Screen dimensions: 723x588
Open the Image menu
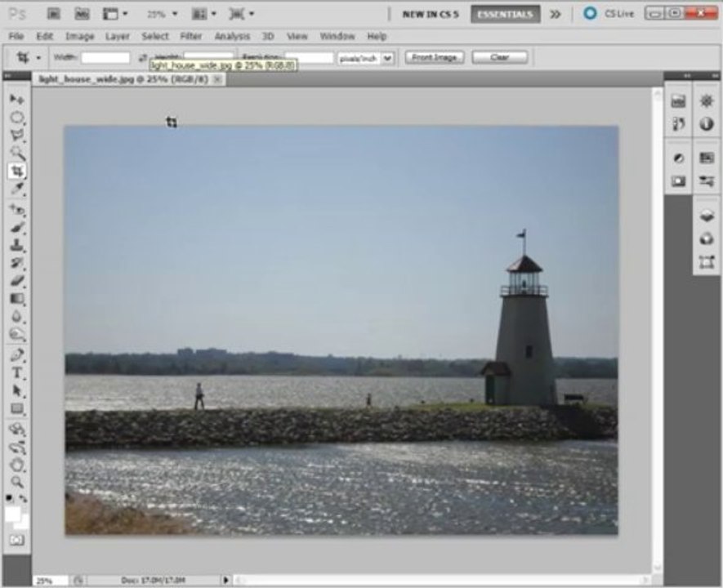(x=80, y=36)
